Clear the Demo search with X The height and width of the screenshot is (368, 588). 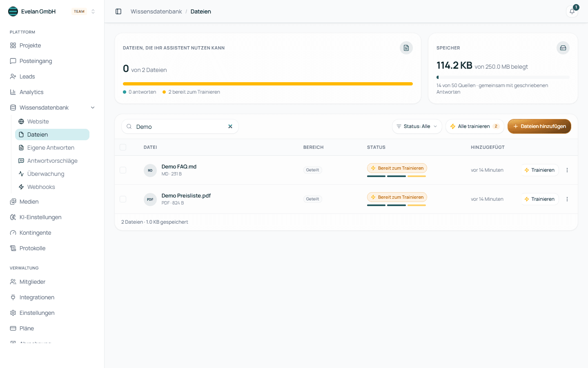point(230,126)
